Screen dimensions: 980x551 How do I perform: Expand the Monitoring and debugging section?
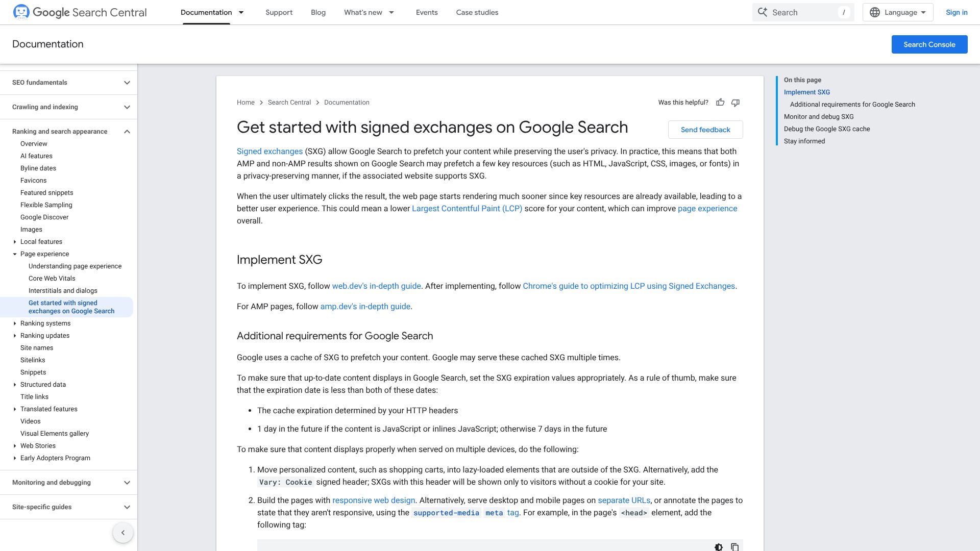[127, 483]
